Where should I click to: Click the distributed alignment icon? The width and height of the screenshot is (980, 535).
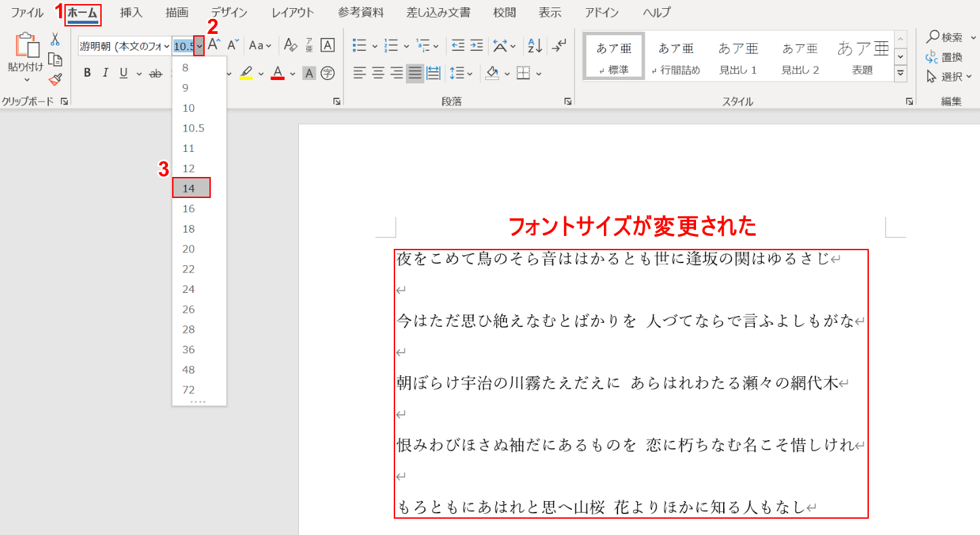coord(433,73)
